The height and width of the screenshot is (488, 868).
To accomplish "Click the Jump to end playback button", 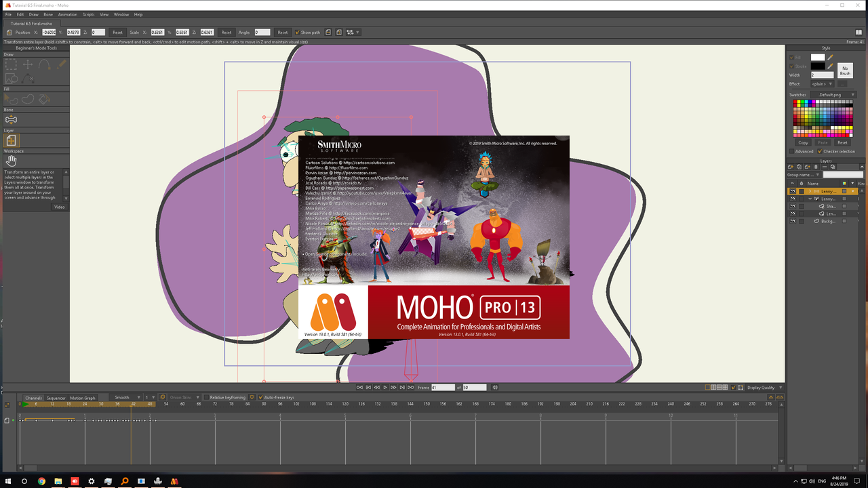I will 410,388.
